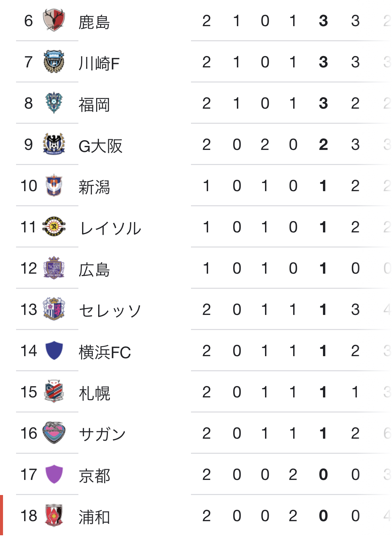Click the Kawasaki Frontale crest icon
The image size is (392, 547).
(54, 62)
